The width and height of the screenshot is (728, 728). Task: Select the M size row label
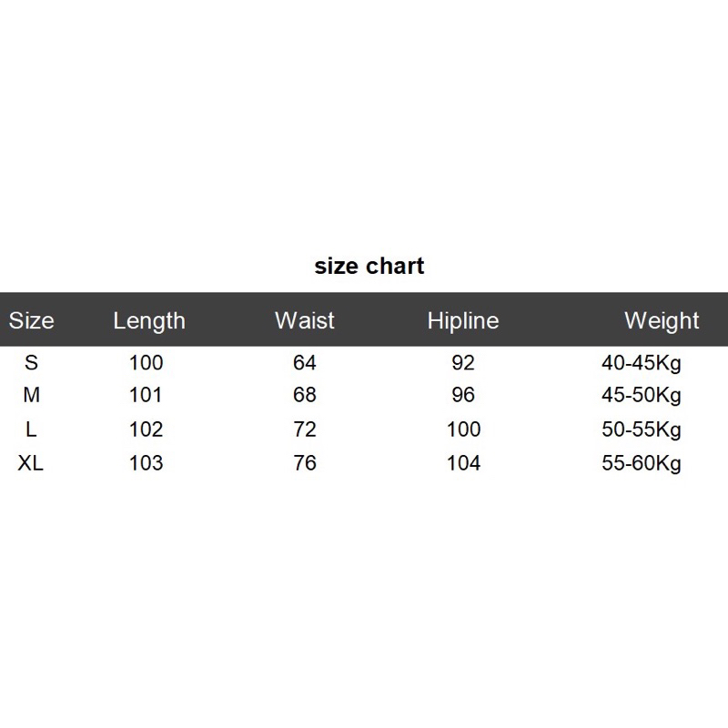[x=32, y=396]
